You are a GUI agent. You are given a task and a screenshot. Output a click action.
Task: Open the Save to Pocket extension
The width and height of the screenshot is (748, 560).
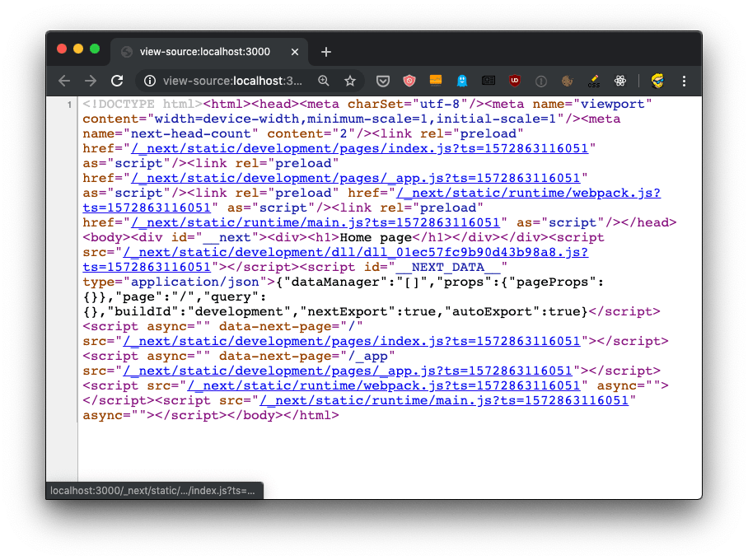click(x=382, y=81)
